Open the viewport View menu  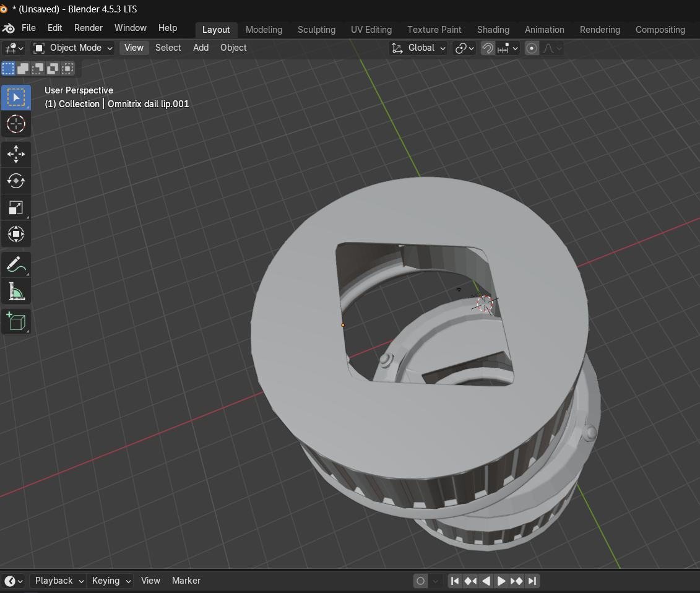coord(134,48)
